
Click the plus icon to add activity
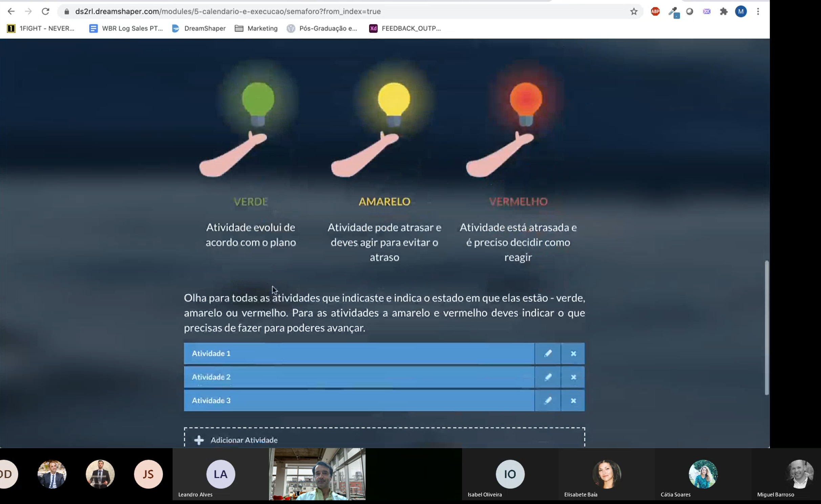tap(199, 440)
